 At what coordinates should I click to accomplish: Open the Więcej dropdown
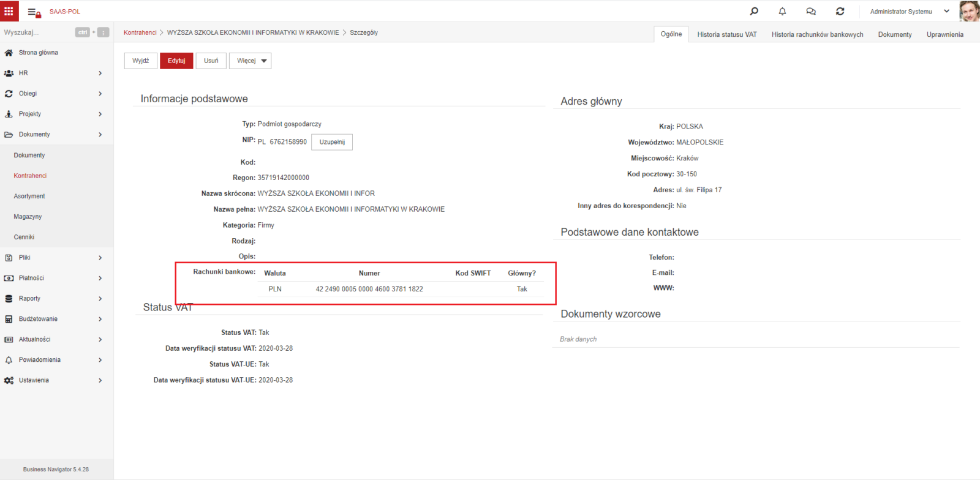point(250,61)
